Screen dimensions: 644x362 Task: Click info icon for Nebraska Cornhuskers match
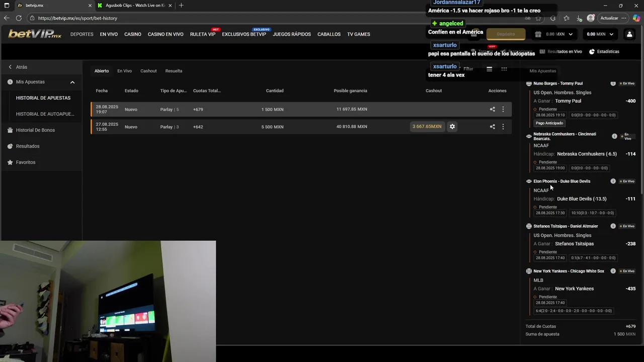[x=614, y=136]
